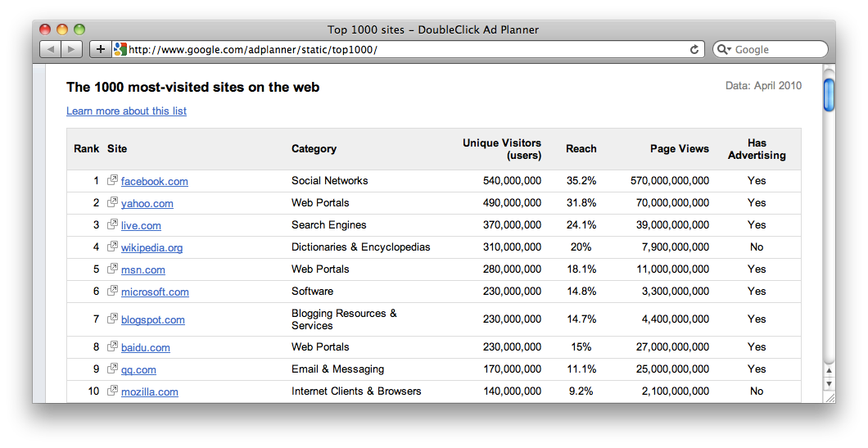This screenshot has width=868, height=448.
Task: Click the external-link icon beside msn.com
Action: pos(112,269)
